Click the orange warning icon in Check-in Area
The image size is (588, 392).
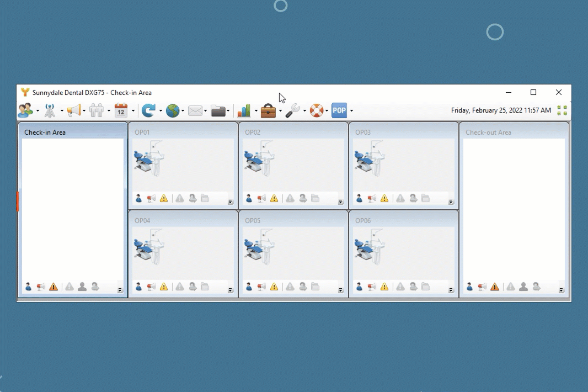(x=54, y=287)
